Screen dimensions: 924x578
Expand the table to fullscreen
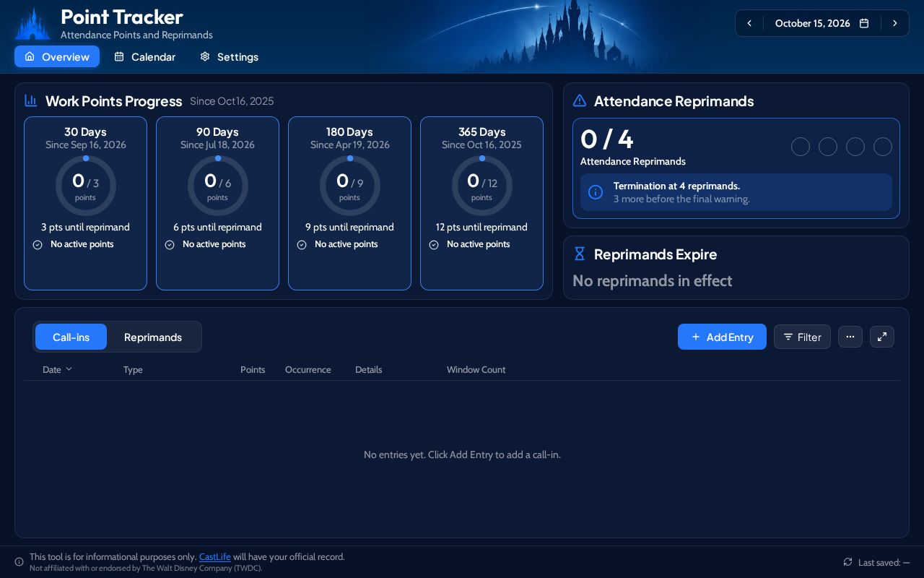(882, 337)
